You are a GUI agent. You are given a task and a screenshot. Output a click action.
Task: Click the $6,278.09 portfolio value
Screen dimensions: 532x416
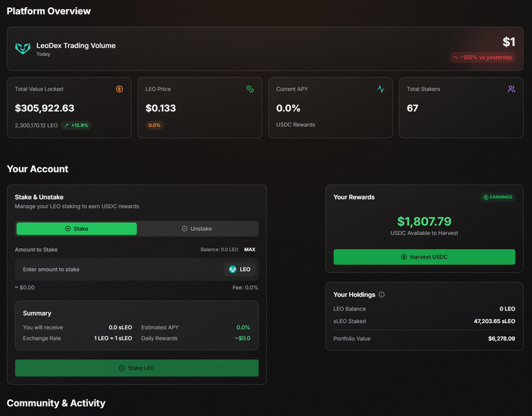502,338
